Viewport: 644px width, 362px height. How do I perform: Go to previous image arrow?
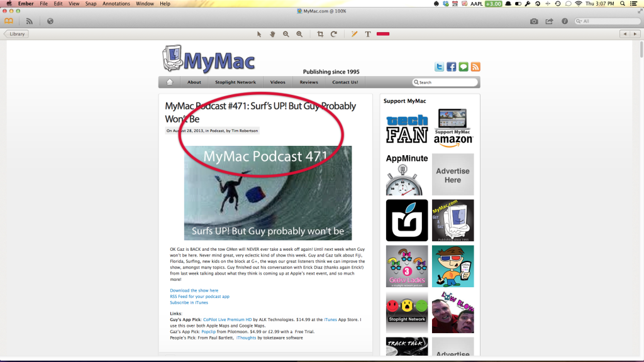coord(625,34)
